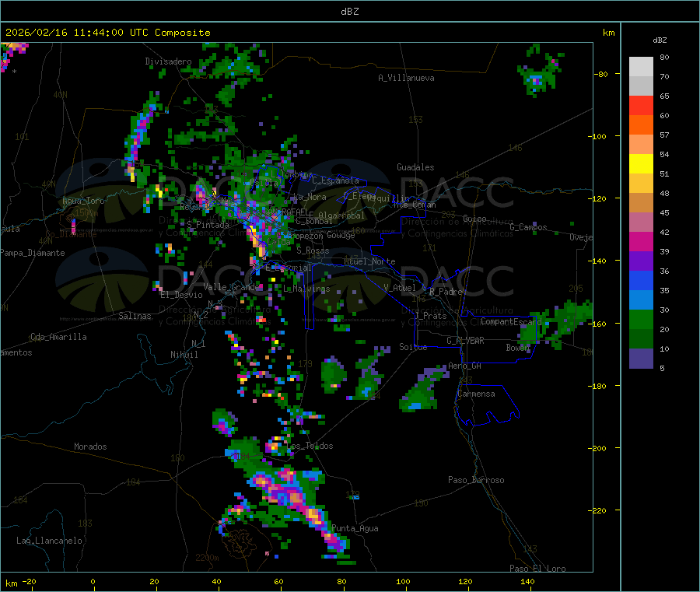
Task: Click the 140 km horizontal axis tick
Action: 527,581
